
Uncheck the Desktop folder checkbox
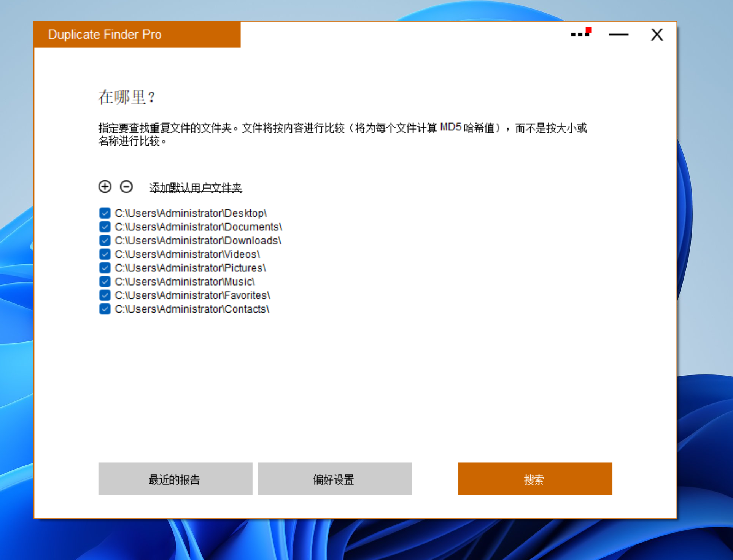105,213
